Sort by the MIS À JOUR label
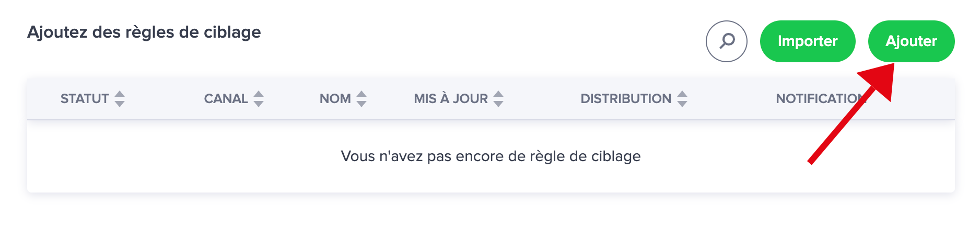 click(451, 98)
